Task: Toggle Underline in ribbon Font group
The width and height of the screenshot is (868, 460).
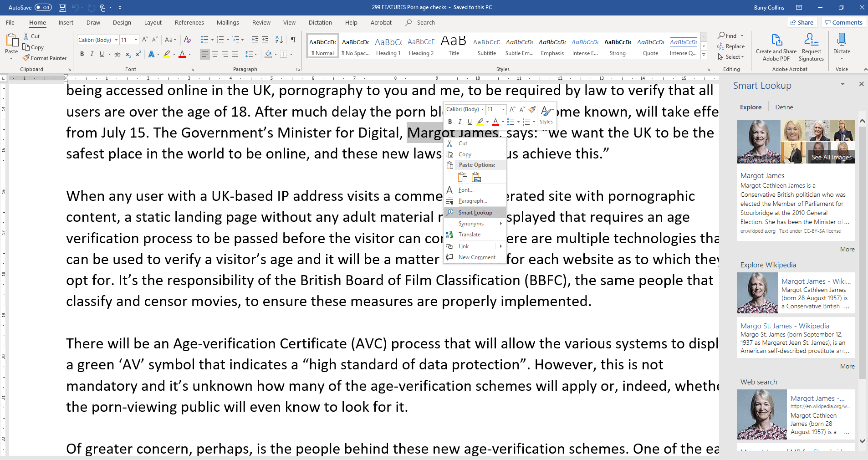Action: coord(102,54)
